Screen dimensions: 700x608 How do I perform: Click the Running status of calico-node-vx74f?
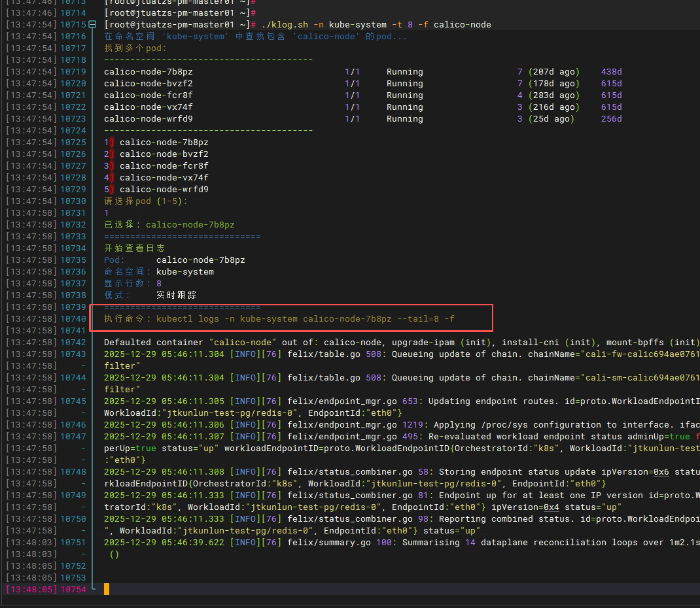point(404,107)
